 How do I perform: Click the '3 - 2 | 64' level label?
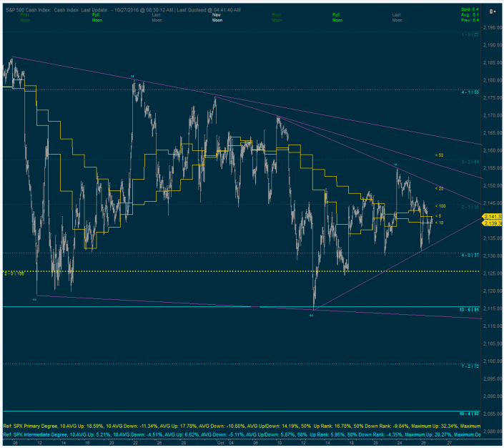click(x=470, y=162)
